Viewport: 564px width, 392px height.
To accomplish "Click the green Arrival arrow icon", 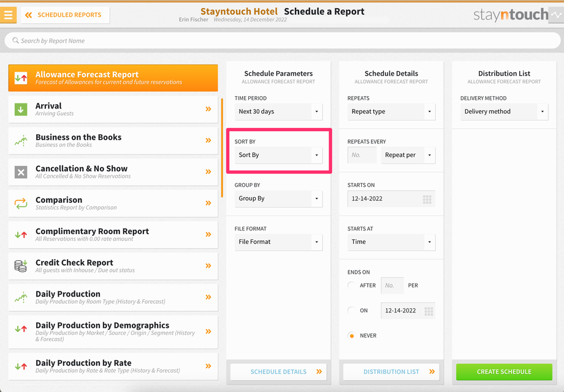I will click(x=21, y=109).
